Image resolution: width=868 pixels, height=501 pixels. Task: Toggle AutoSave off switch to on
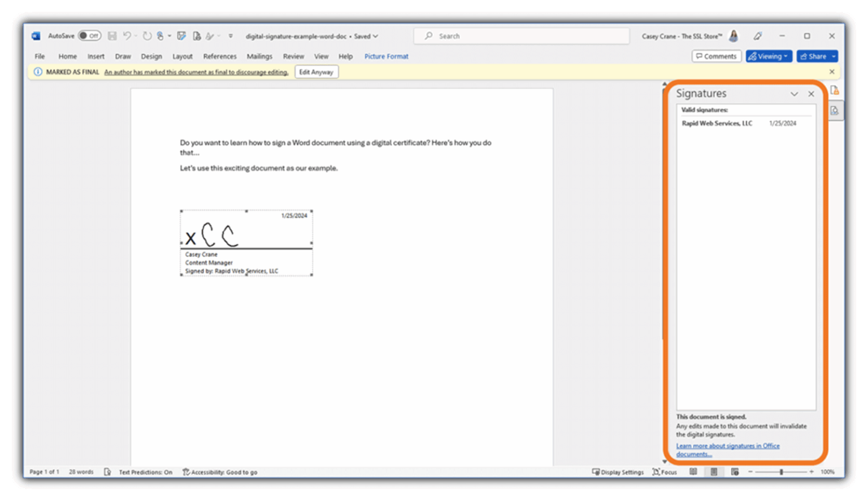(x=89, y=36)
